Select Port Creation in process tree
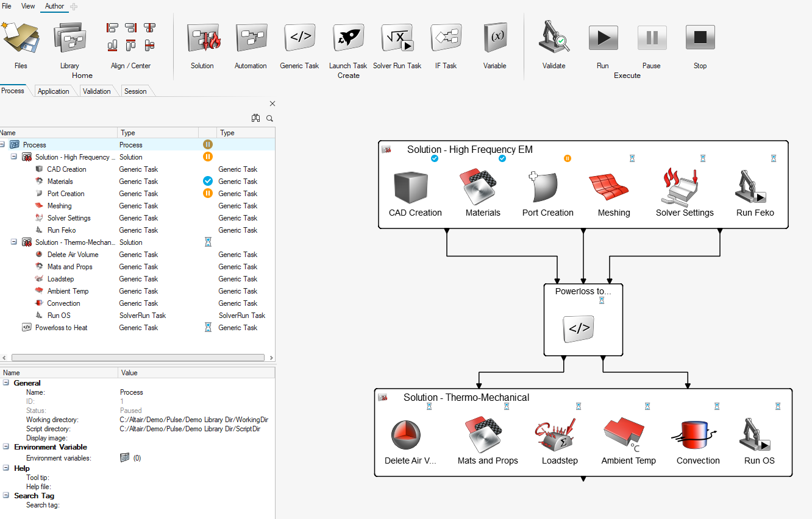 tap(66, 194)
